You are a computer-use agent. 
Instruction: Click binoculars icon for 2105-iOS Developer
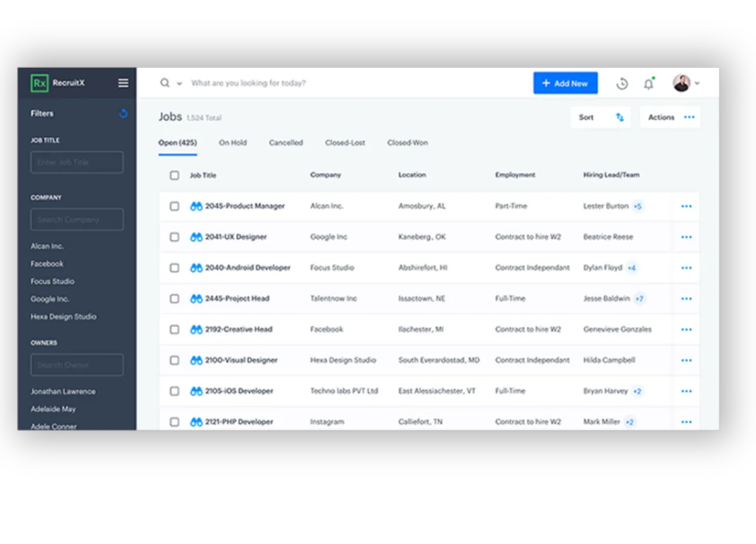(x=197, y=391)
